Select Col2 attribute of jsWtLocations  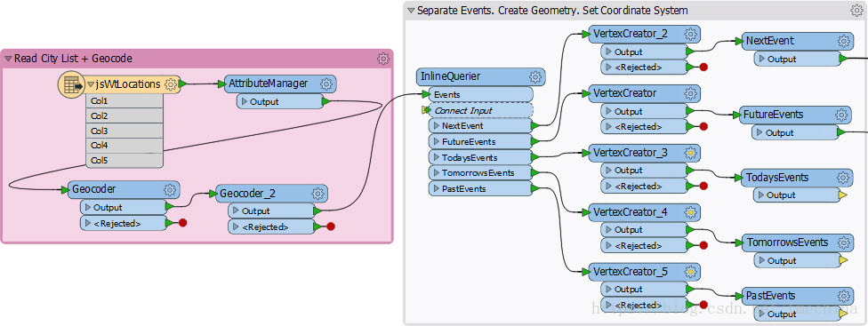[125, 116]
